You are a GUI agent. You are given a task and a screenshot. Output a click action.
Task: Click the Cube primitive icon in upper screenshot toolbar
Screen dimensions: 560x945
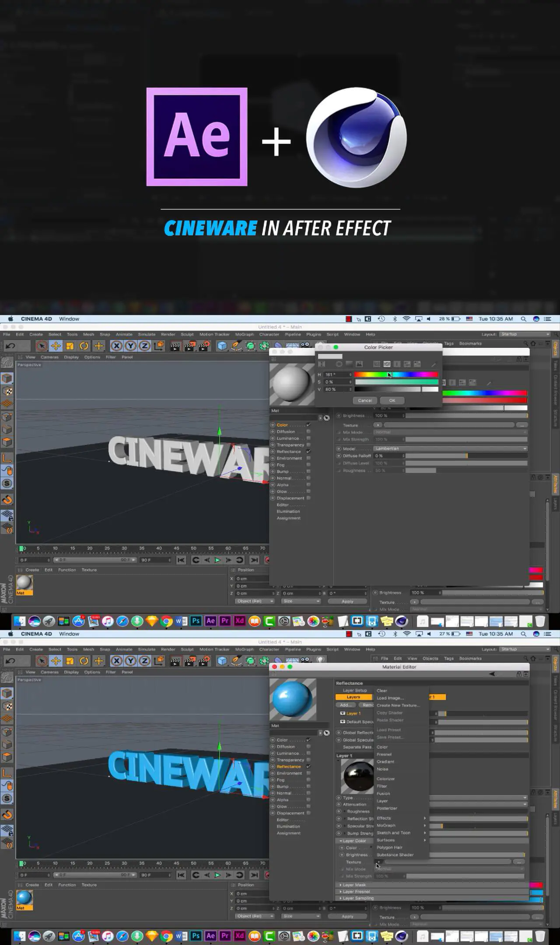(x=222, y=346)
